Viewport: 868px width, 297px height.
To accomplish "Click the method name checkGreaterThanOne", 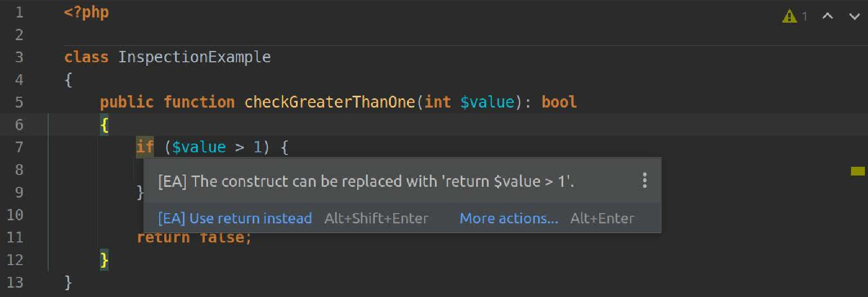I will coord(329,102).
